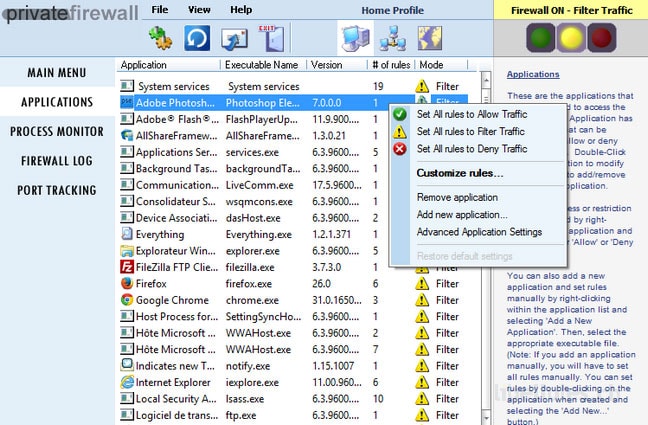Click the Firefox application icon
Viewport: 648px width, 425px height.
pyautogui.click(x=127, y=283)
